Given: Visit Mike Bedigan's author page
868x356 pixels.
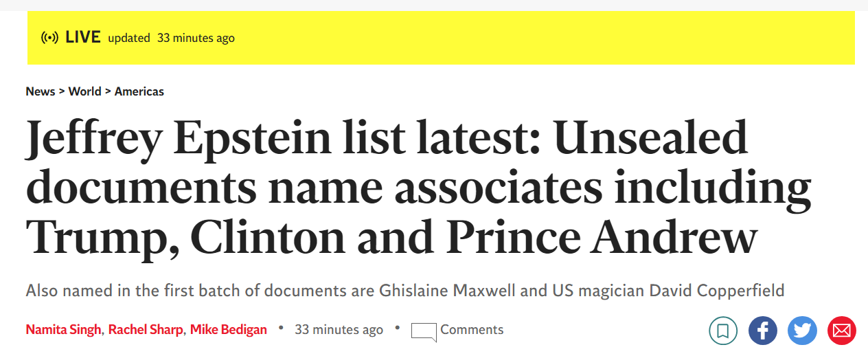Looking at the screenshot, I should tap(228, 329).
